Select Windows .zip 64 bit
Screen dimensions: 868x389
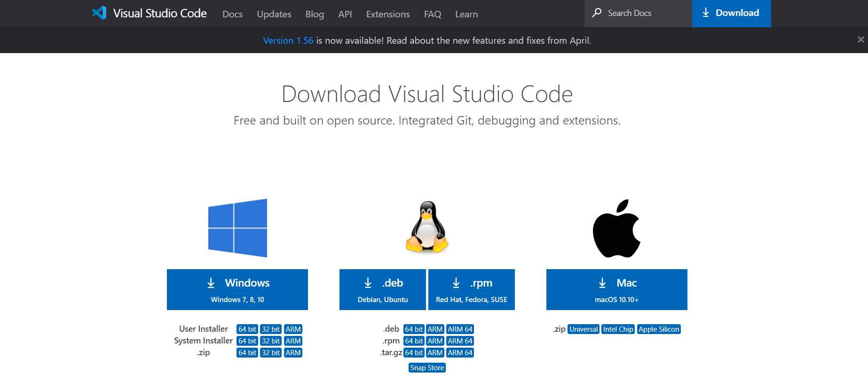pyautogui.click(x=247, y=353)
